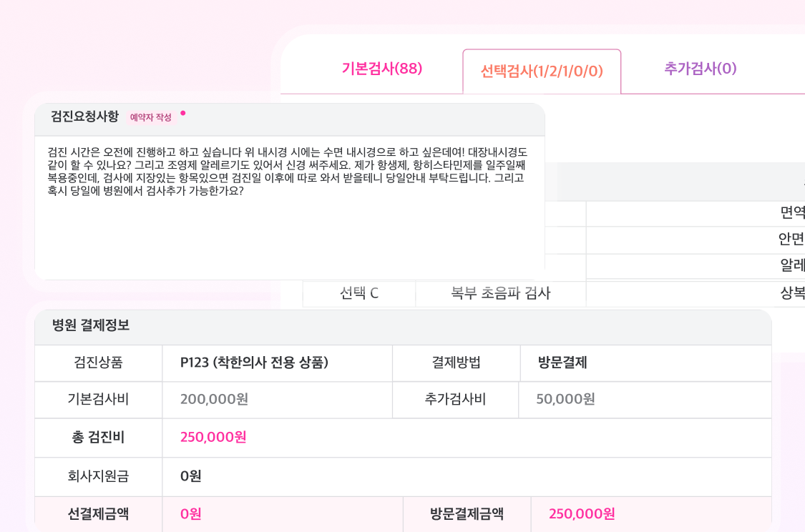Select the 선택 C row cell
The image size is (805, 532).
tap(359, 293)
